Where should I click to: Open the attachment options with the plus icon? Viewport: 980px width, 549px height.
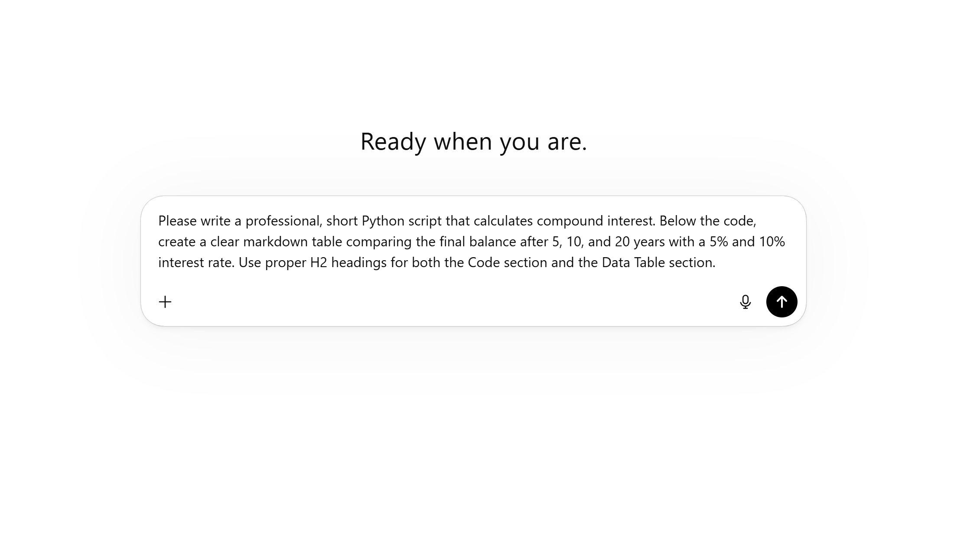coord(165,302)
